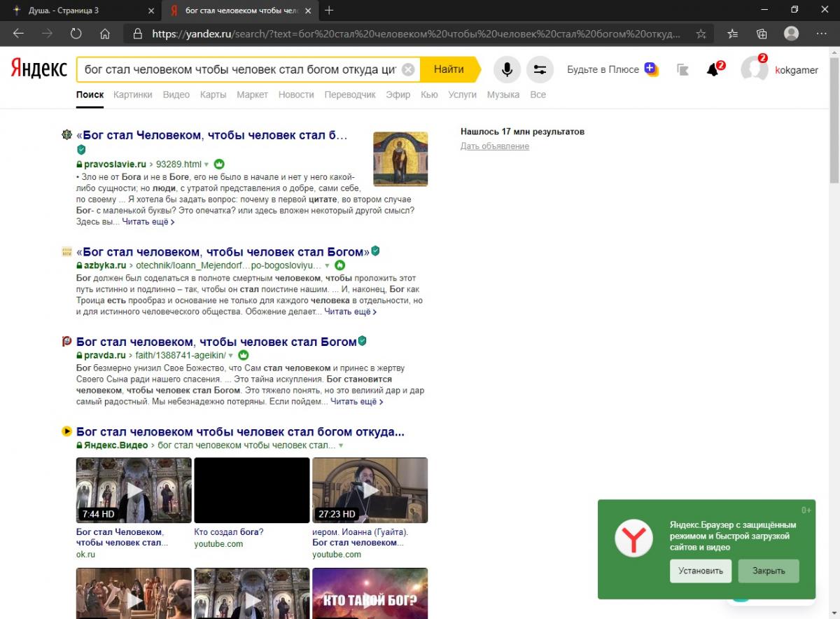840x619 pixels.
Task: Open the notifications bell icon
Action: (x=713, y=69)
